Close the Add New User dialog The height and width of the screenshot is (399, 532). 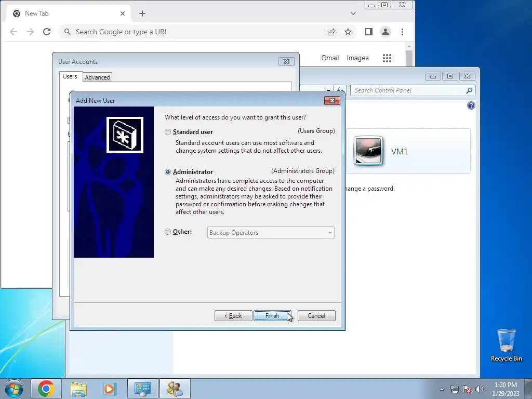pos(332,100)
